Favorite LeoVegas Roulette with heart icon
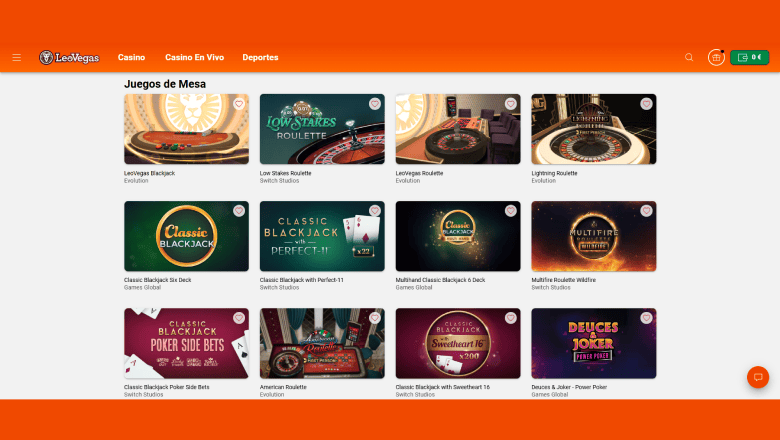Screen dimensions: 780x440 click(x=510, y=104)
